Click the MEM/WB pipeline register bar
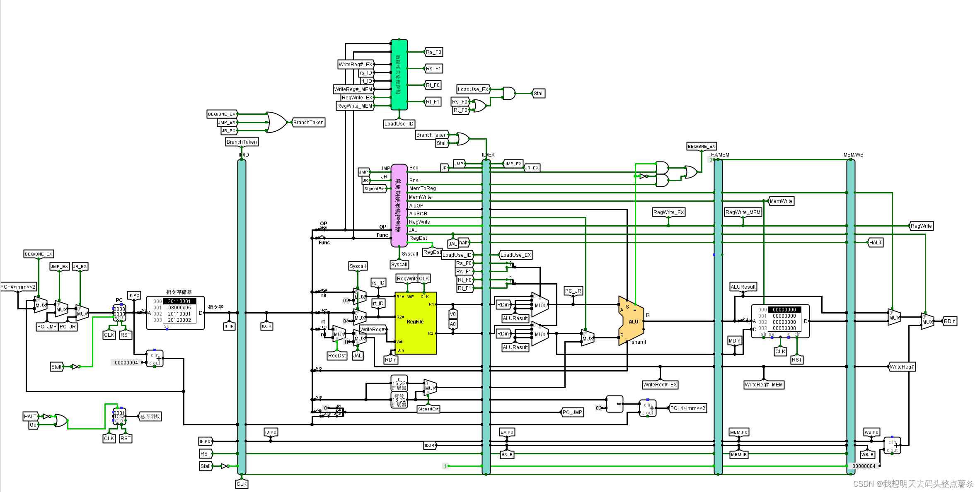980x492 pixels. coord(851,317)
